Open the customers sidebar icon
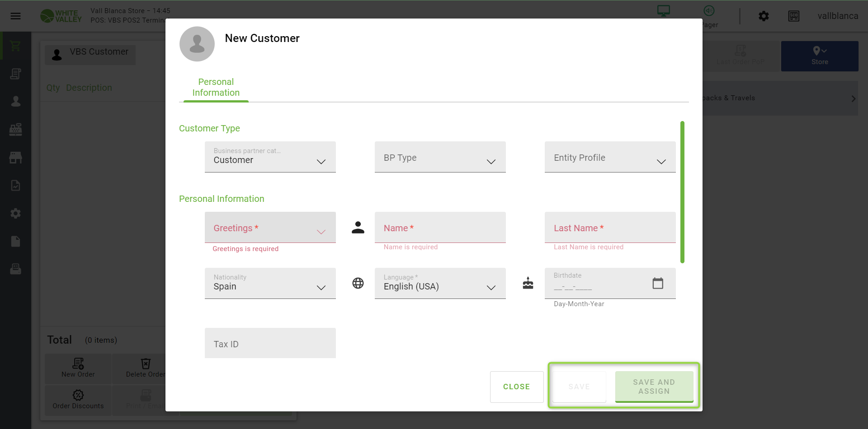Screen dimensions: 868x429 pyautogui.click(x=16, y=102)
